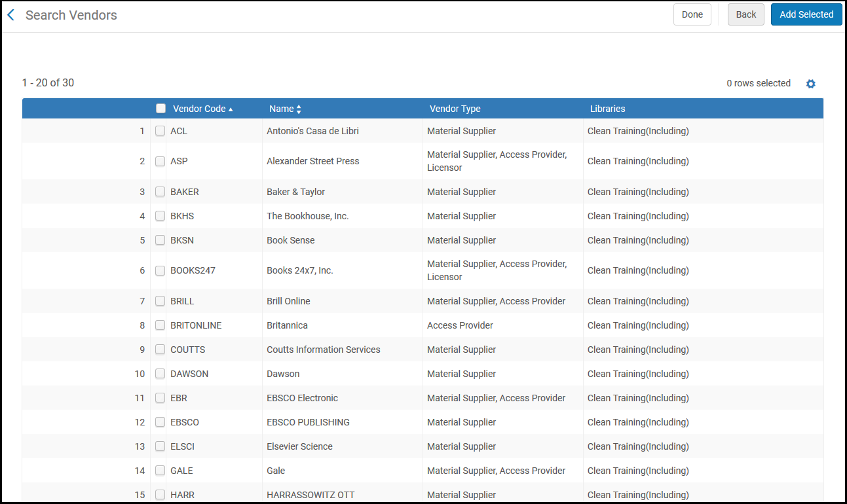Click Brill Online's Material Supplier, Access Provider type

pos(497,301)
